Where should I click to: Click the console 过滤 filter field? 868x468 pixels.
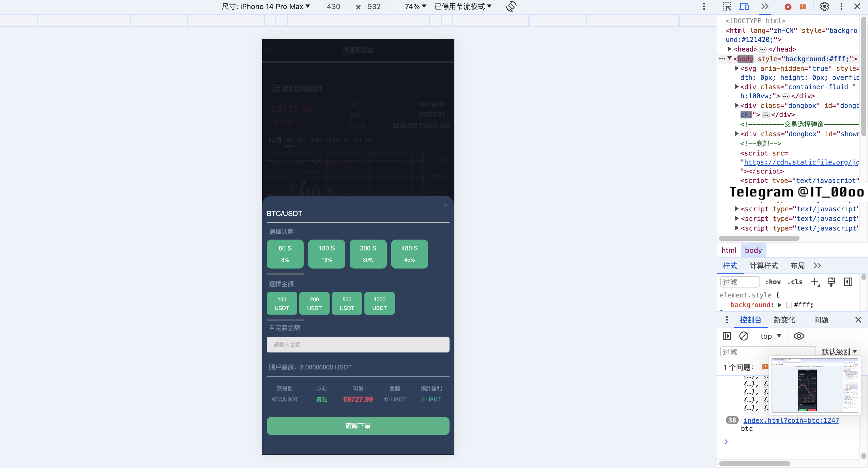(x=768, y=352)
